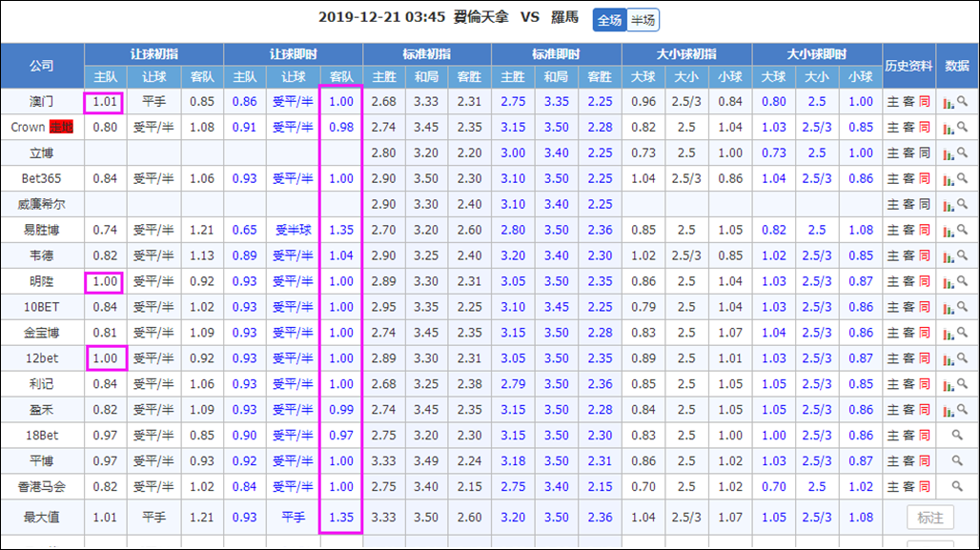This screenshot has height=550, width=980.
Task: Click the red Crown badge label
Action: (x=61, y=128)
